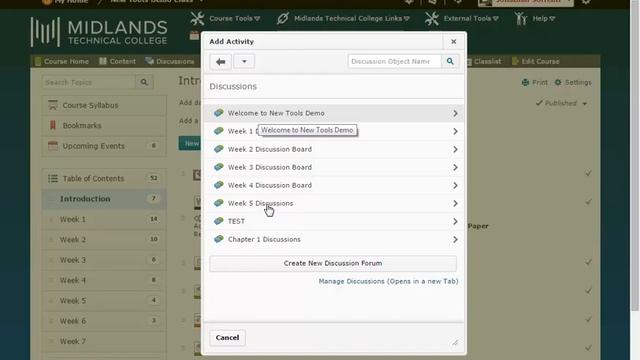
Task: Click Create New Discussion Forum button
Action: [x=333, y=263]
